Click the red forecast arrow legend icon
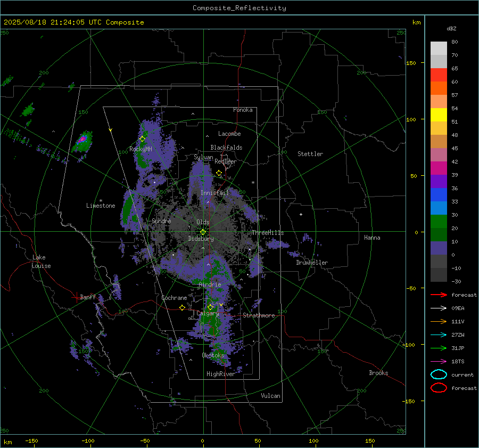479x448 pixels. point(439,295)
